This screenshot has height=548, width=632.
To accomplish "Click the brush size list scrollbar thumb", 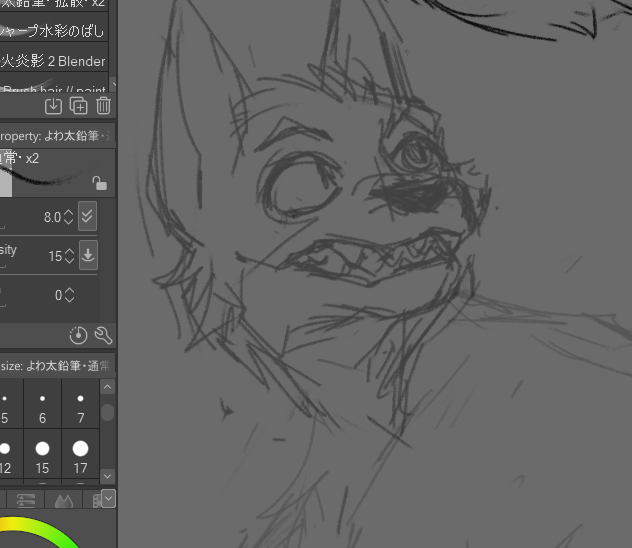I will [107, 413].
